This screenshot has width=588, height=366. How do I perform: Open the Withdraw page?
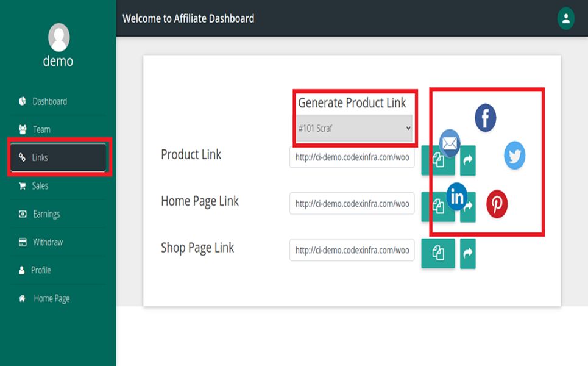[x=58, y=242]
